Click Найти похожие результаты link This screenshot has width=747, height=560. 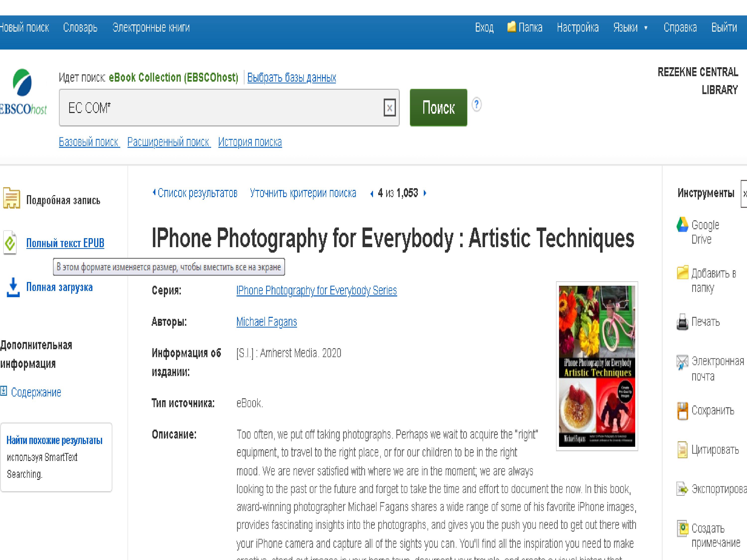pos(54,440)
